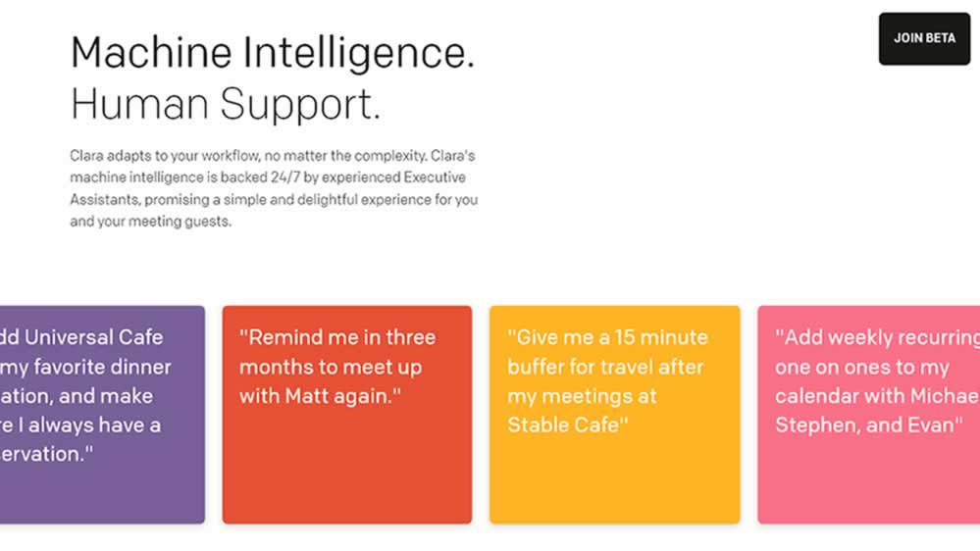Click the Clara adapts description paragraph
Image resolution: width=980 pixels, height=551 pixels.
point(274,188)
